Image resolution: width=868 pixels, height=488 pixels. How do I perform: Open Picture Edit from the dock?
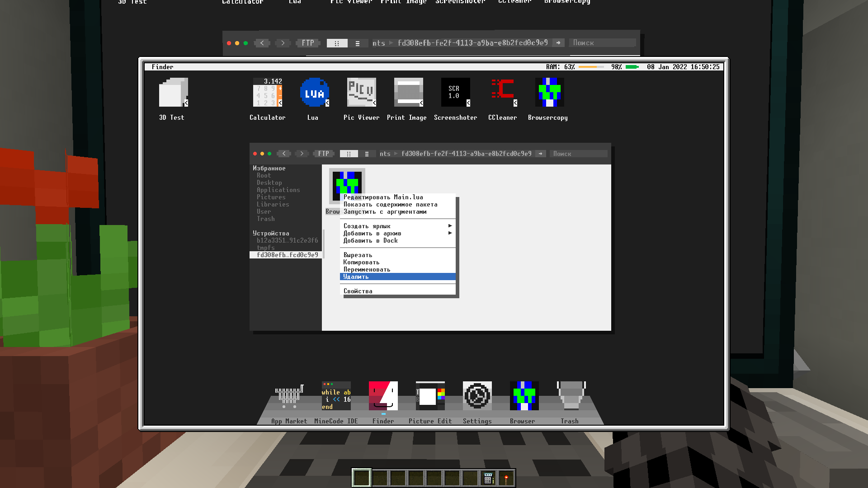pyautogui.click(x=430, y=396)
